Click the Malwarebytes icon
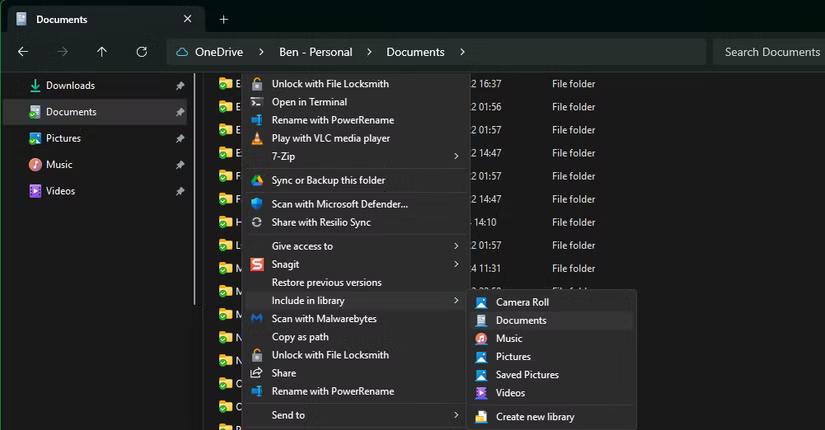825x430 pixels. pos(257,319)
